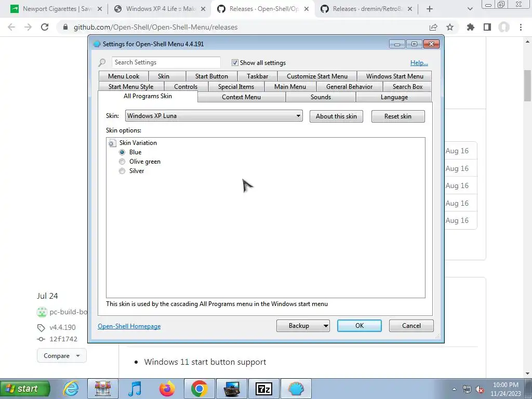The height and width of the screenshot is (399, 532).
Task: Bookmark this page with star icon
Action: coord(450,27)
